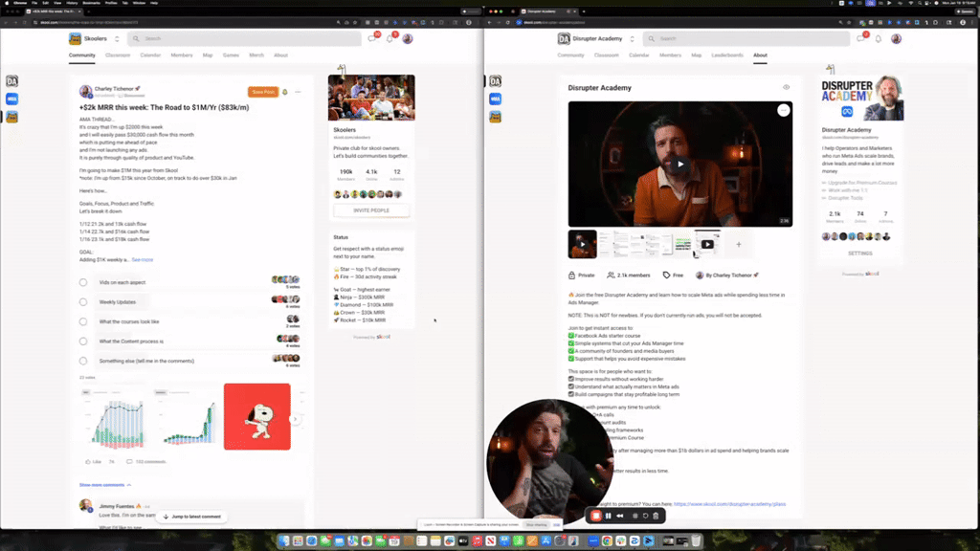Open chat messages icon in Skoolers window

coord(372,38)
